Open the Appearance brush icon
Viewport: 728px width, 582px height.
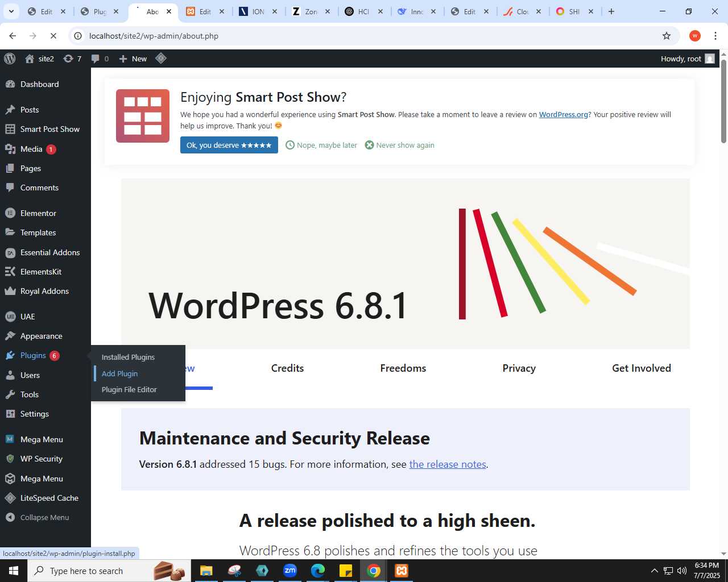(x=10, y=336)
